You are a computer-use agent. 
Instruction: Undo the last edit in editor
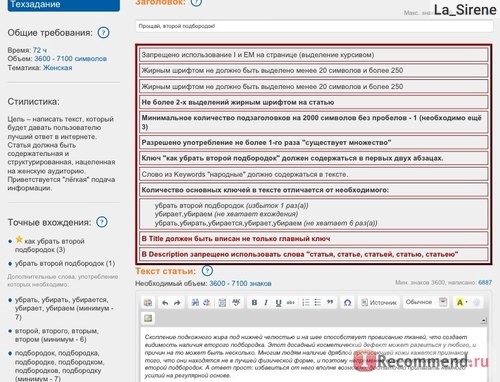point(165,302)
